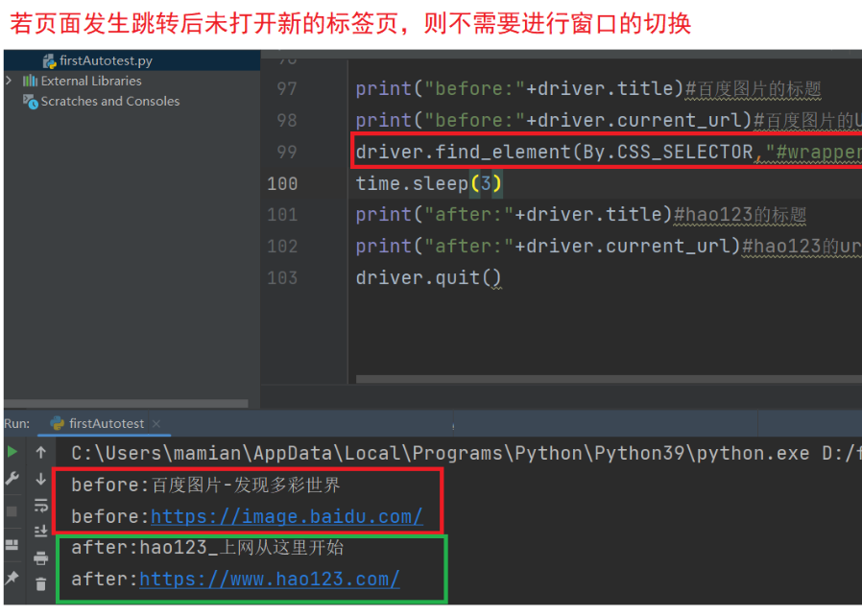Click the Pin tab pushpin icon
This screenshot has width=862, height=616.
[x=12, y=578]
